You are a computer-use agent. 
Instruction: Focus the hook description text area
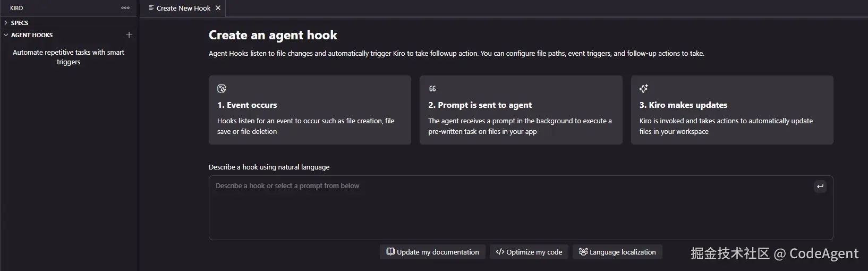[x=521, y=208]
